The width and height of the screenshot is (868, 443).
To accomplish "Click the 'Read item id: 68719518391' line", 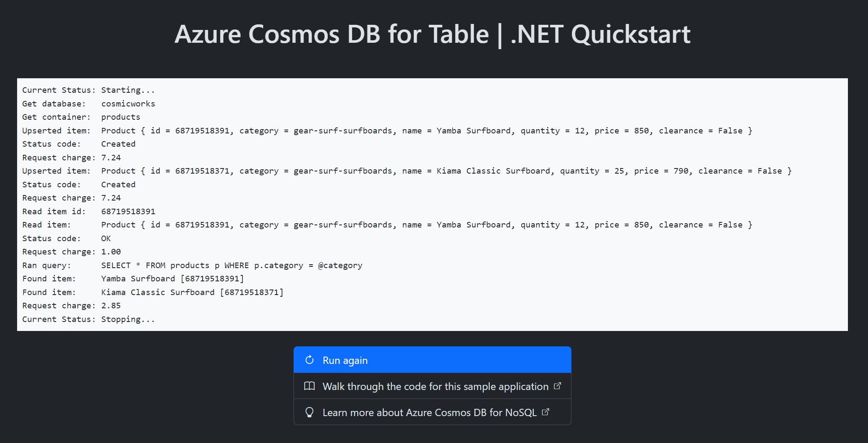I will point(88,212).
